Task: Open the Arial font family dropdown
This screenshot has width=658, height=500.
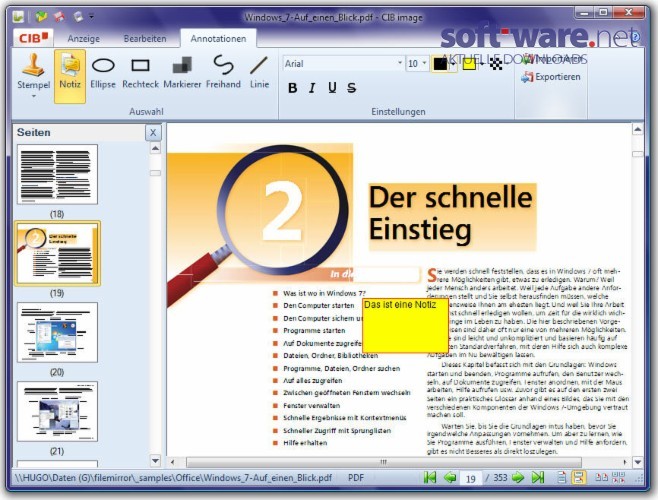Action: pos(400,63)
